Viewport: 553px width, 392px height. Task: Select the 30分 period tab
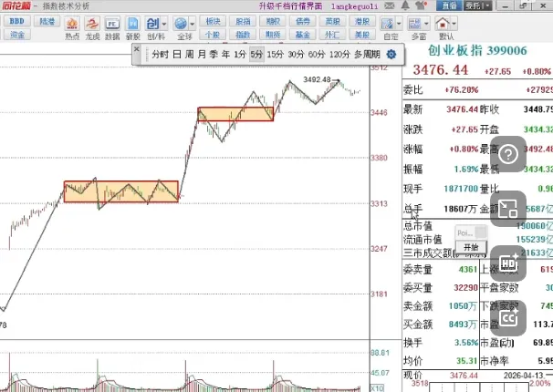[296, 54]
